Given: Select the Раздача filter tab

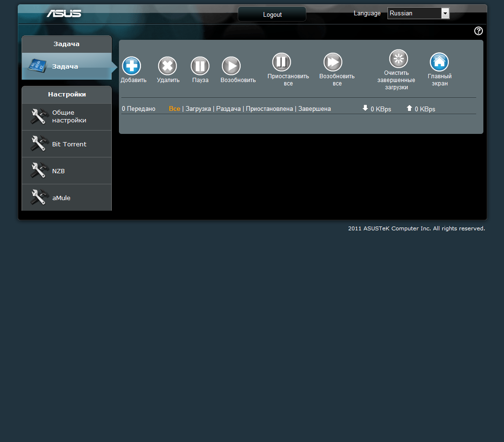Looking at the screenshot, I should 228,109.
